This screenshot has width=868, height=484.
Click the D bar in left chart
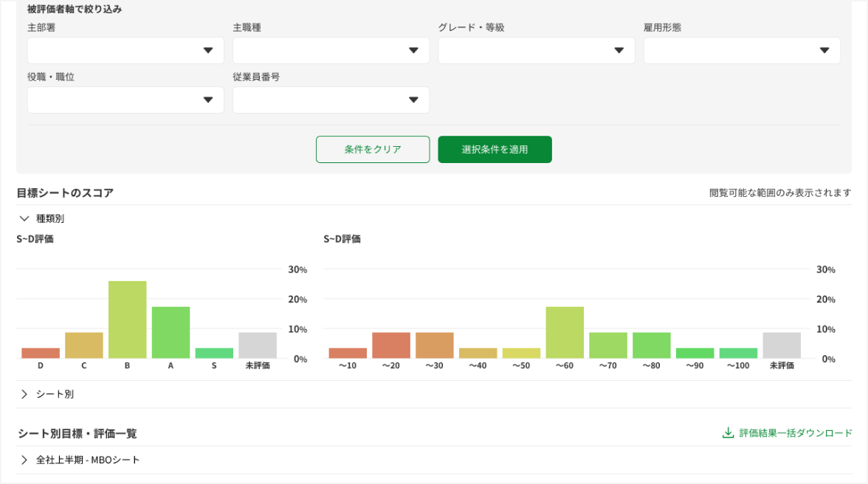click(41, 353)
